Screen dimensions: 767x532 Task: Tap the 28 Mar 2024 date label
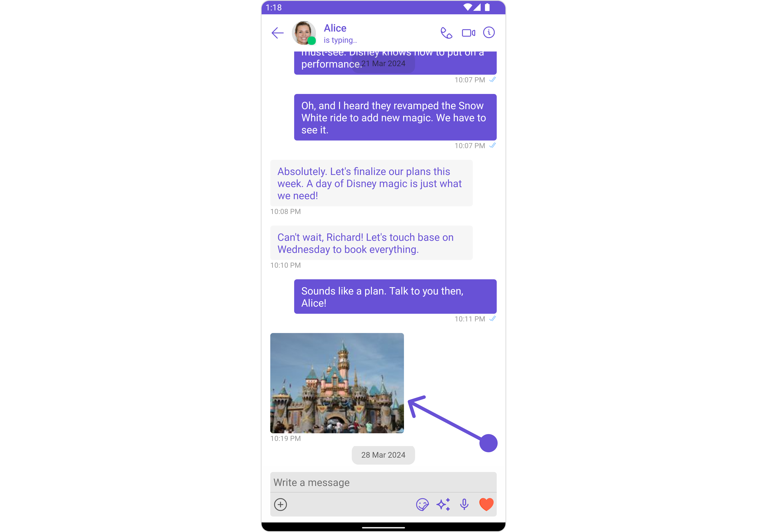tap(383, 455)
